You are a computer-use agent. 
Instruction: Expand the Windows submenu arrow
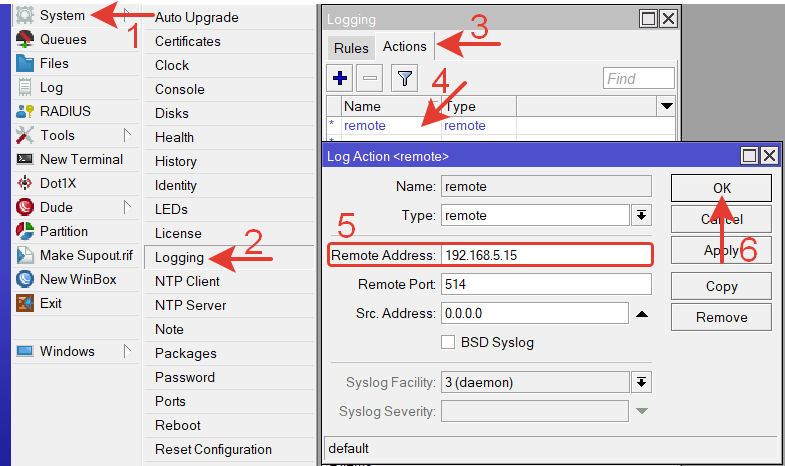[x=127, y=351]
